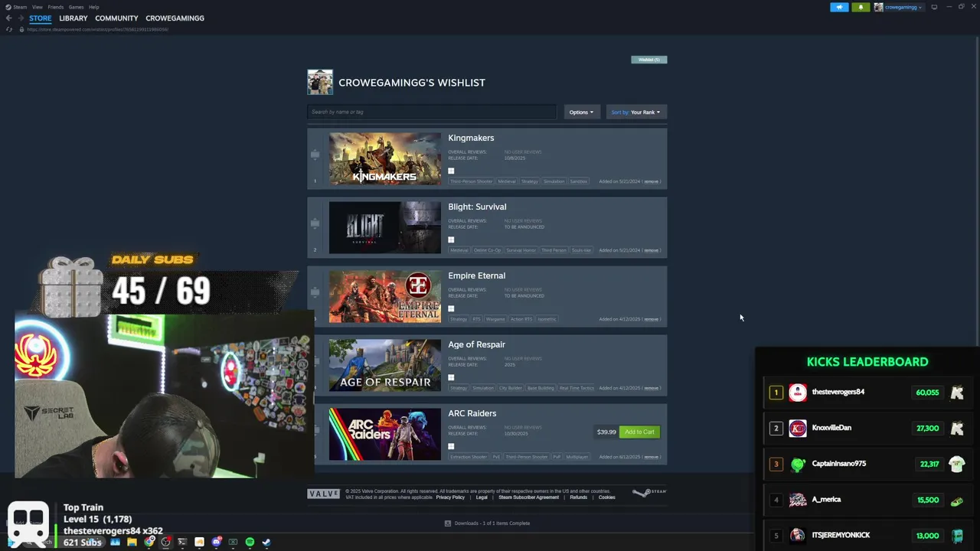Click the Windows platform icon under Age of Respair

[451, 377]
